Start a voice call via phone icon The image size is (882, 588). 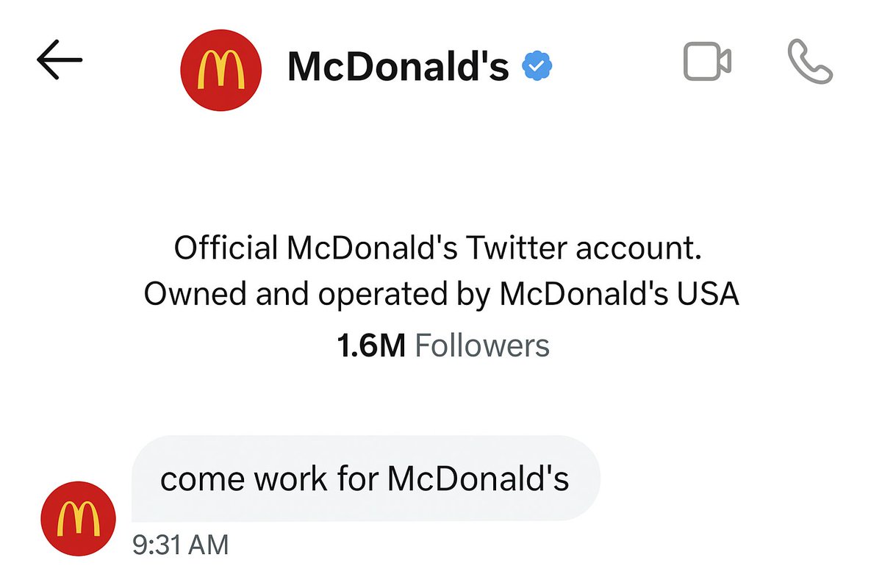coord(810,62)
